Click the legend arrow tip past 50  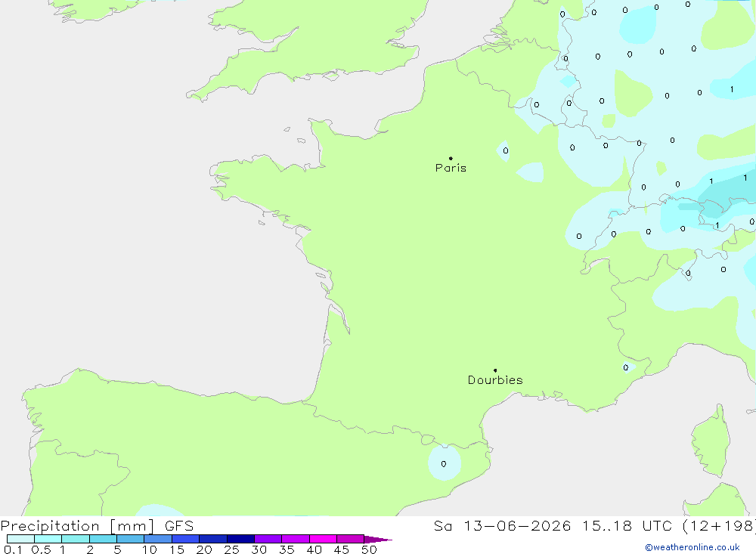[378, 539]
